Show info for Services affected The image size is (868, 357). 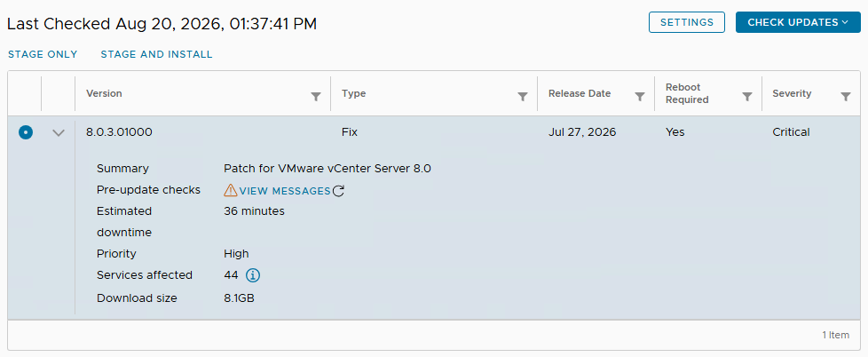[x=253, y=275]
